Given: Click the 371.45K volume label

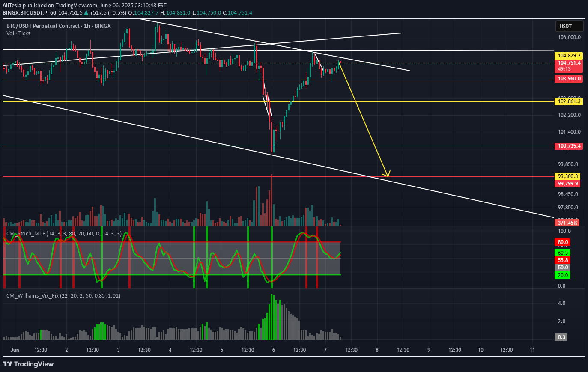Looking at the screenshot, I should coord(568,223).
